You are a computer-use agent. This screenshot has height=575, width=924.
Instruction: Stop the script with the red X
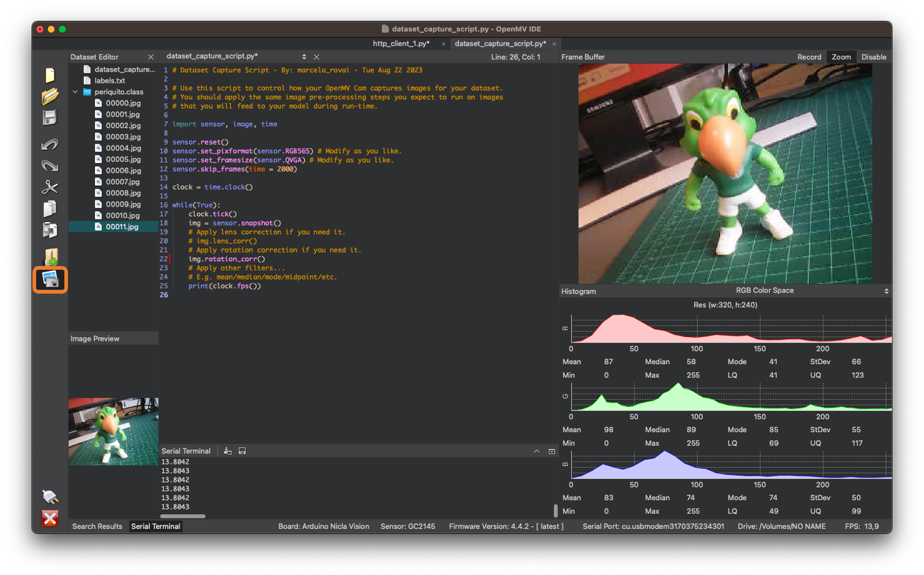click(x=50, y=518)
